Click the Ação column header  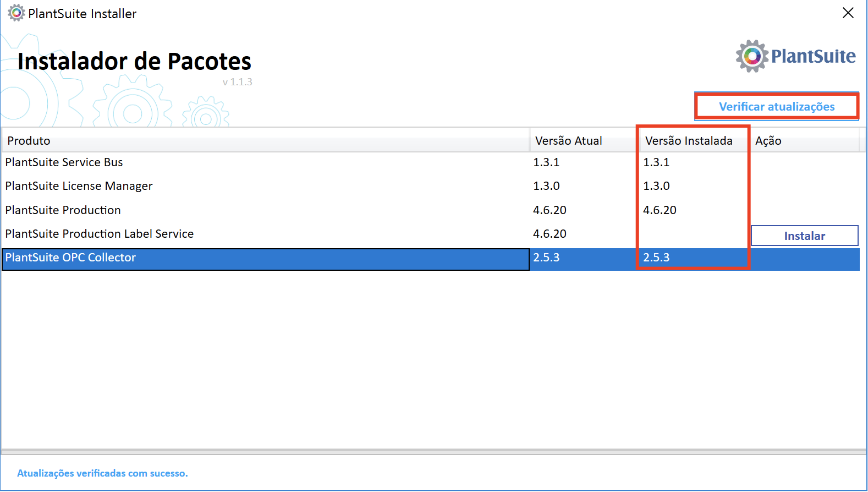804,140
